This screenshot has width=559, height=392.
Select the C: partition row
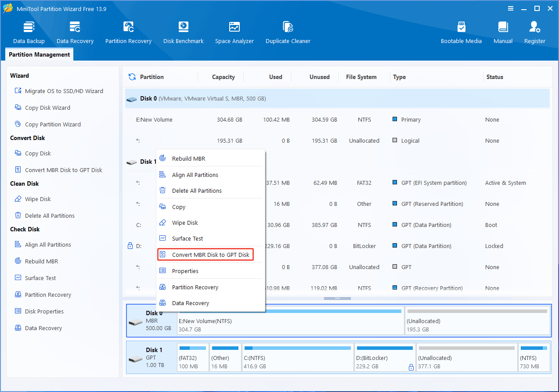click(x=337, y=225)
